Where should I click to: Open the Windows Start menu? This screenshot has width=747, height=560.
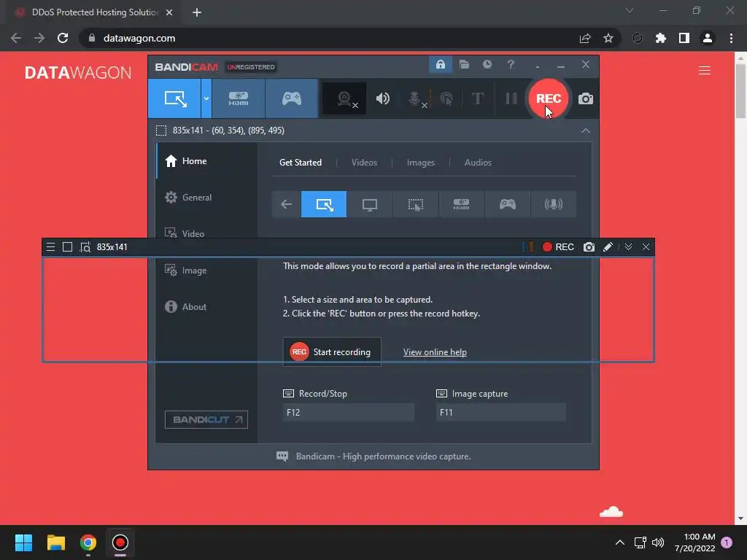(23, 542)
